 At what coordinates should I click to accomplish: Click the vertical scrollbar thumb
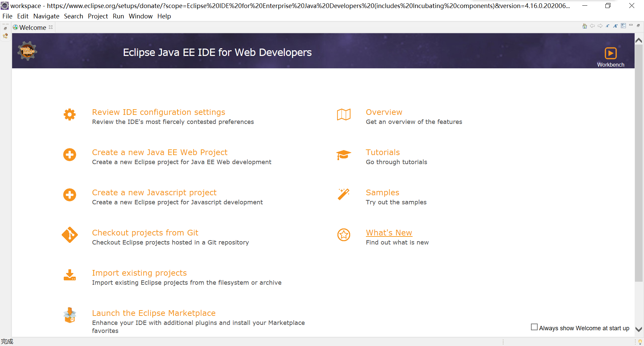[639, 163]
